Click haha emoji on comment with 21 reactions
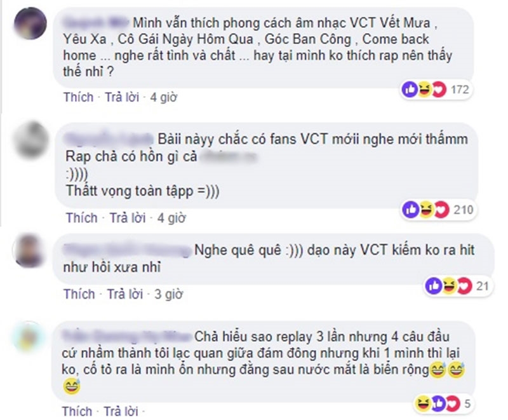Viewport: 508px width, 420px height. point(449,286)
